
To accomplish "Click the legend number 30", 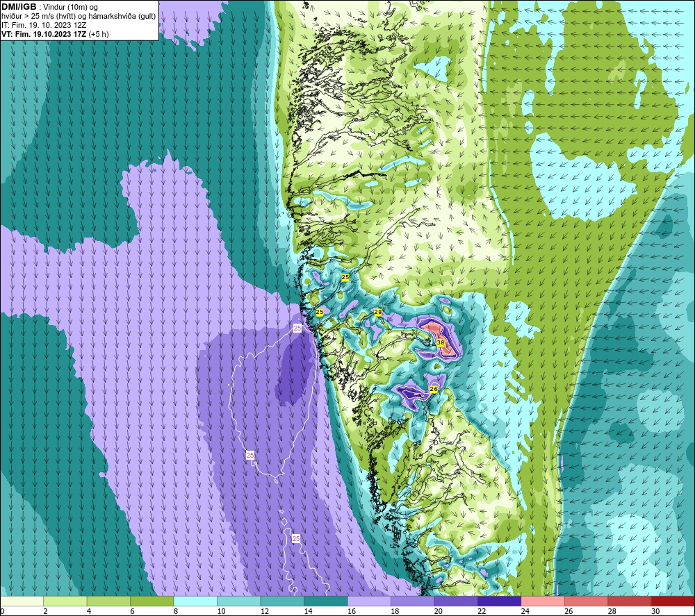I will tap(655, 611).
